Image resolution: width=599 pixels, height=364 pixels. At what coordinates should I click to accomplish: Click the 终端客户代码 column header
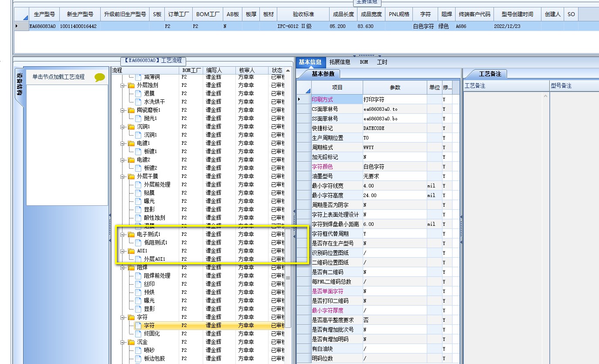pos(475,14)
